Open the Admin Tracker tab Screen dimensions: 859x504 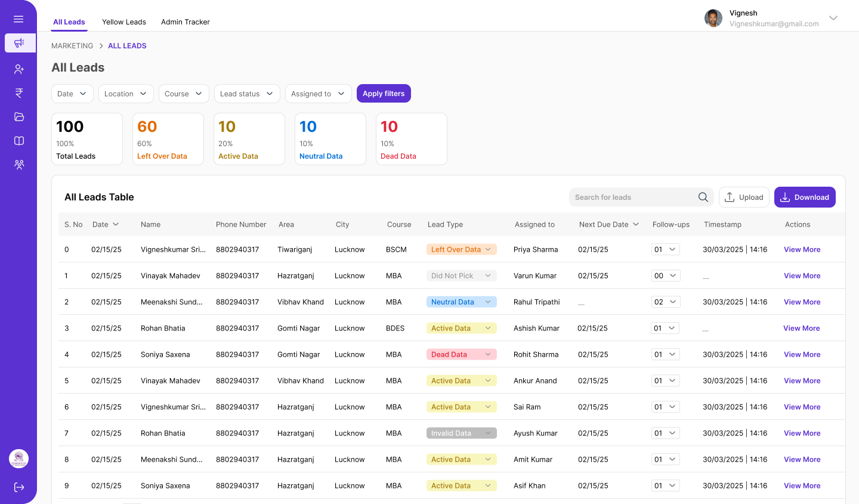click(x=185, y=22)
